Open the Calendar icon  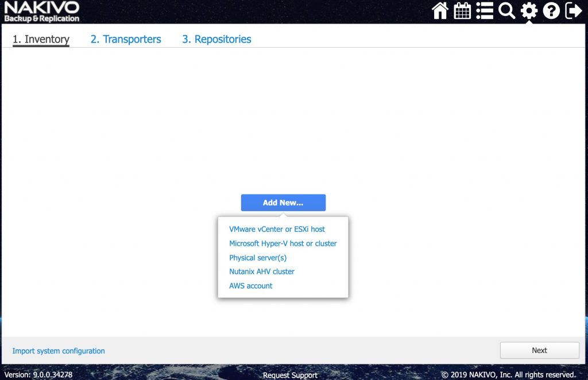[462, 10]
